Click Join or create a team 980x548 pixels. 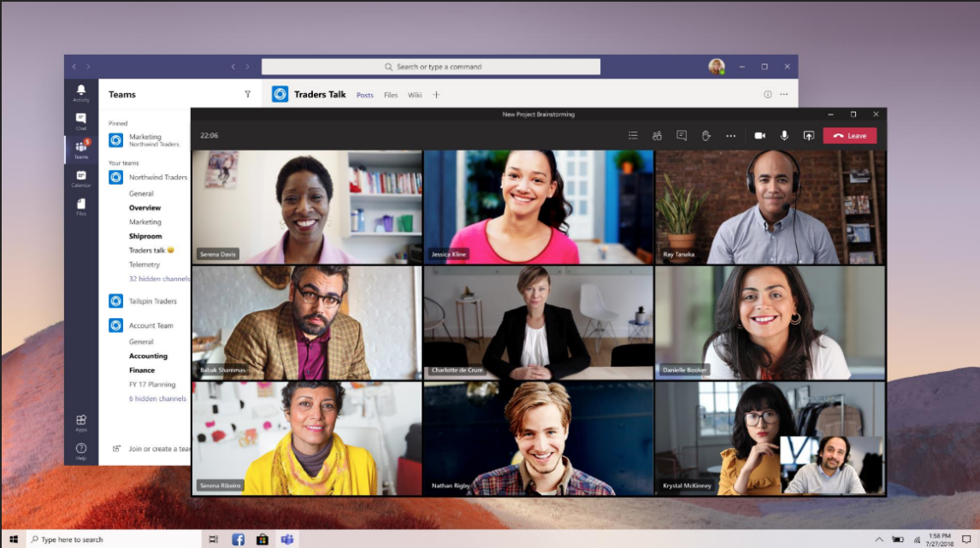click(x=156, y=447)
